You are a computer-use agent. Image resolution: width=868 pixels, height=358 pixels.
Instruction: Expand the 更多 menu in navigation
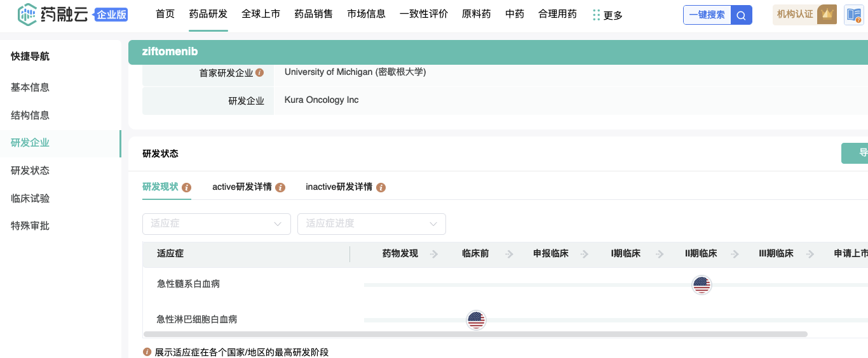(607, 15)
